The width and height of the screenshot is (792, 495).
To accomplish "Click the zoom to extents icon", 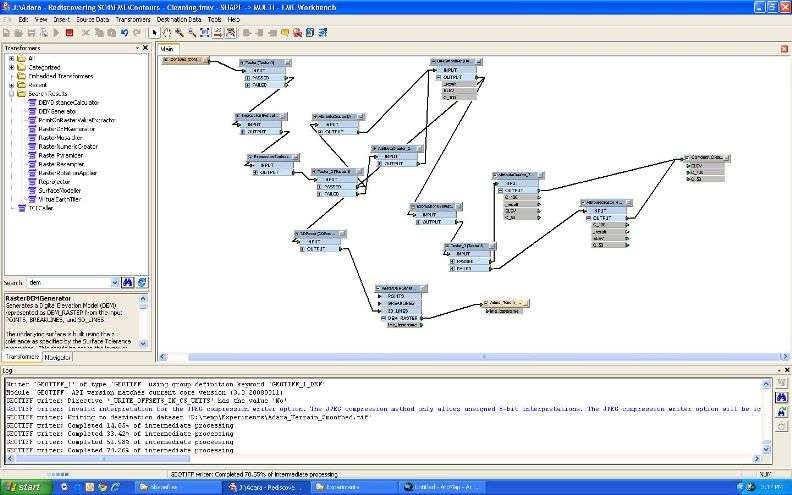I will (205, 33).
